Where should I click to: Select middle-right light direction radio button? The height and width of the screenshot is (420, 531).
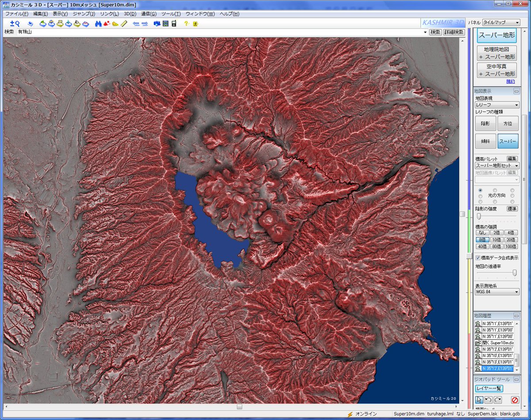[x=512, y=196]
